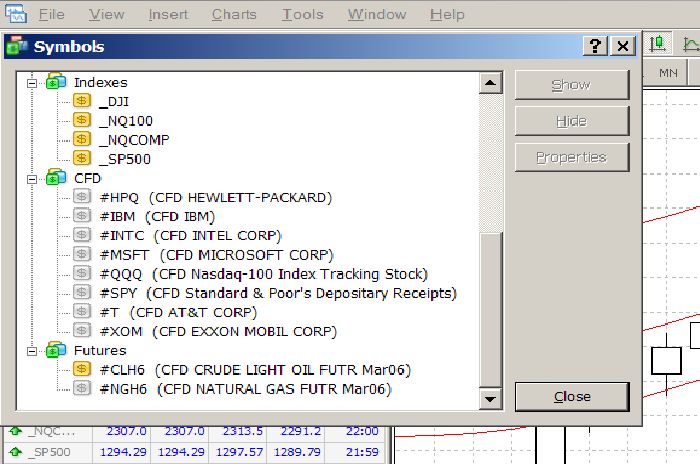Select #IBM (CFD IBM) row
The height and width of the screenshot is (464, 700).
[x=158, y=217]
